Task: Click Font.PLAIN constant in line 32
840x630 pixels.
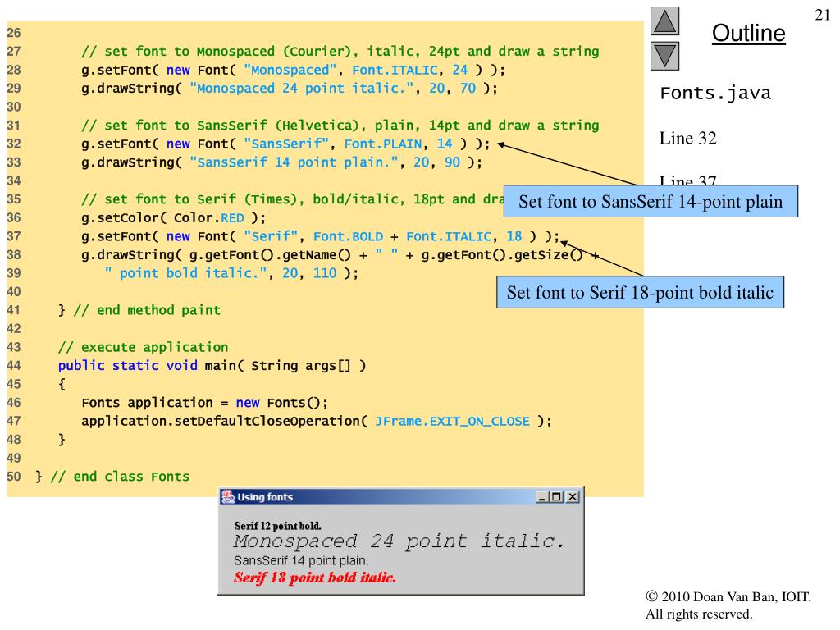Action: click(x=383, y=144)
